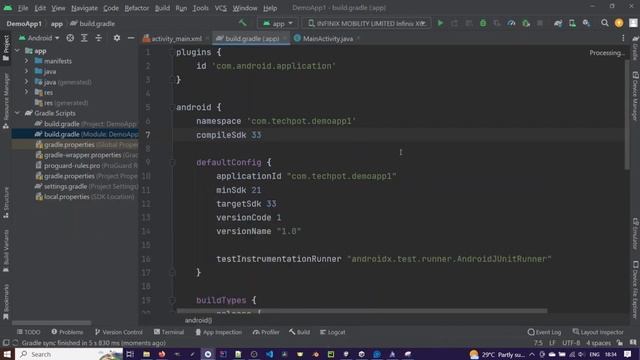Open the Device Manager toolbar icon

coord(572,23)
